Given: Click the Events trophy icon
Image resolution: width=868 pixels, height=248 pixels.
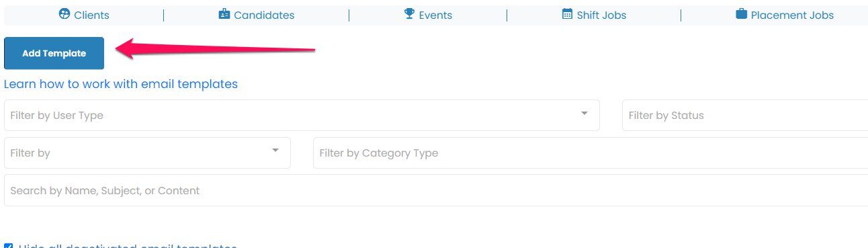Looking at the screenshot, I should (410, 13).
